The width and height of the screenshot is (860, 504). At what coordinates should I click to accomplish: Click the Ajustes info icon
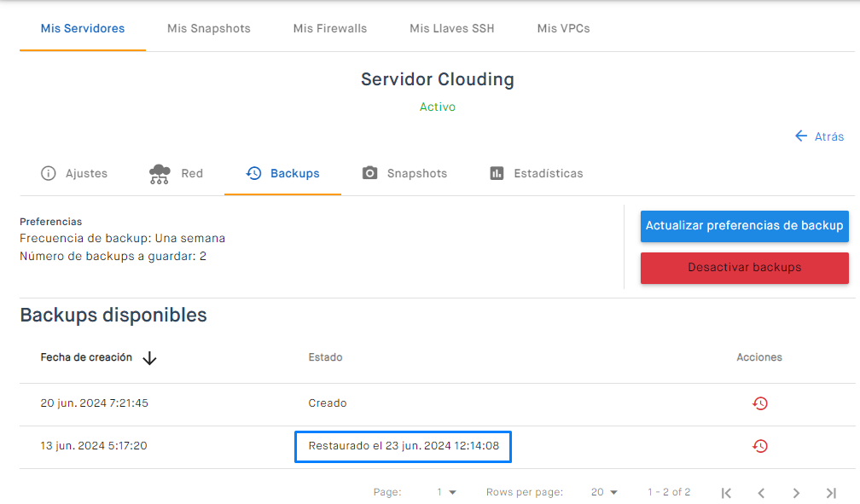point(49,173)
